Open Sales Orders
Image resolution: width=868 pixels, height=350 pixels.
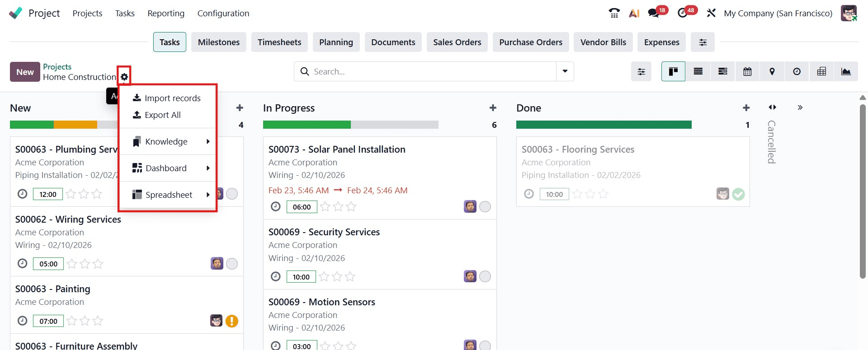tap(457, 42)
